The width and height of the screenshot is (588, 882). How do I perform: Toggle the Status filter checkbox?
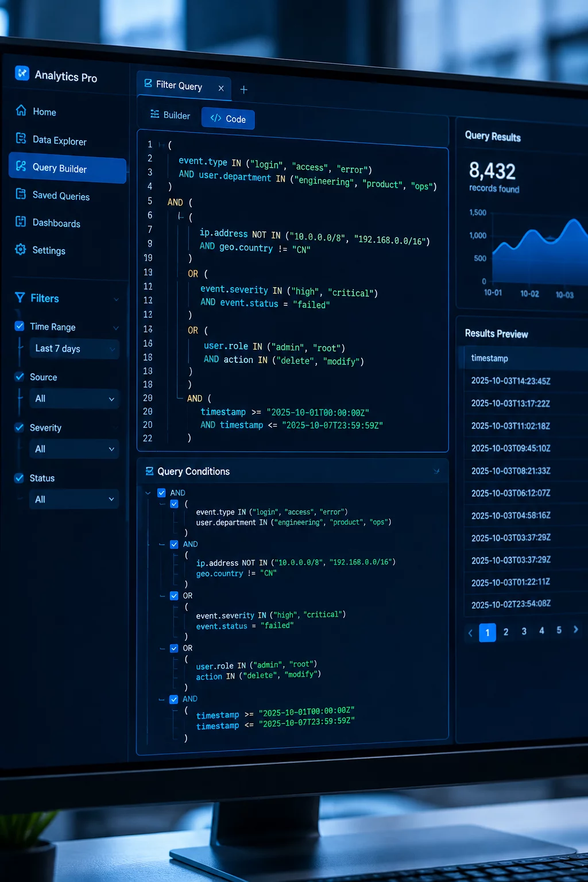pyautogui.click(x=20, y=478)
